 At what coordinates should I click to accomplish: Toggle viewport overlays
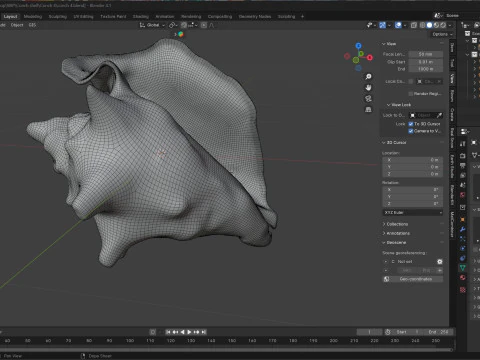(398, 25)
